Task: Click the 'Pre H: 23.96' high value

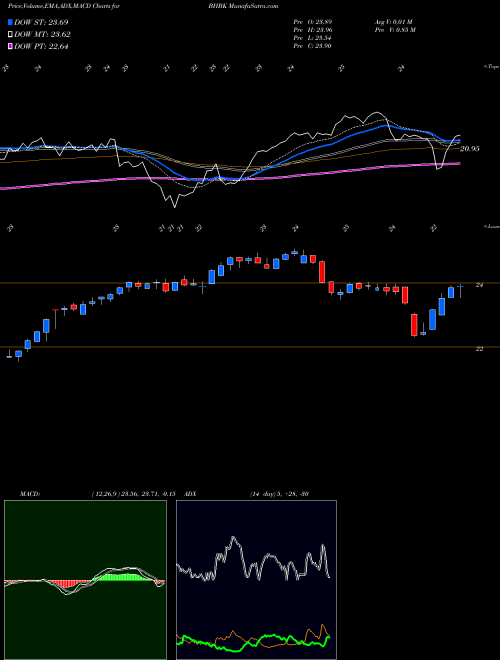Action: (x=313, y=30)
